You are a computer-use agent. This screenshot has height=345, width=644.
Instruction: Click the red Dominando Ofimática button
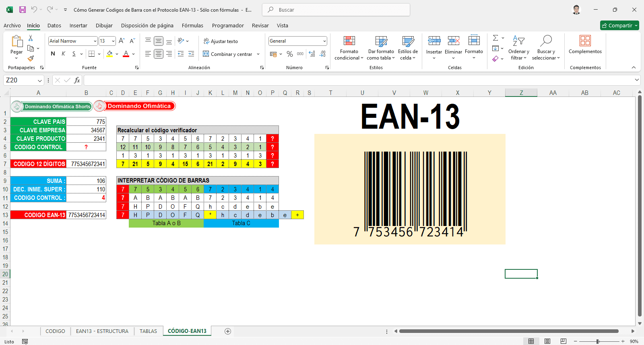click(x=139, y=106)
